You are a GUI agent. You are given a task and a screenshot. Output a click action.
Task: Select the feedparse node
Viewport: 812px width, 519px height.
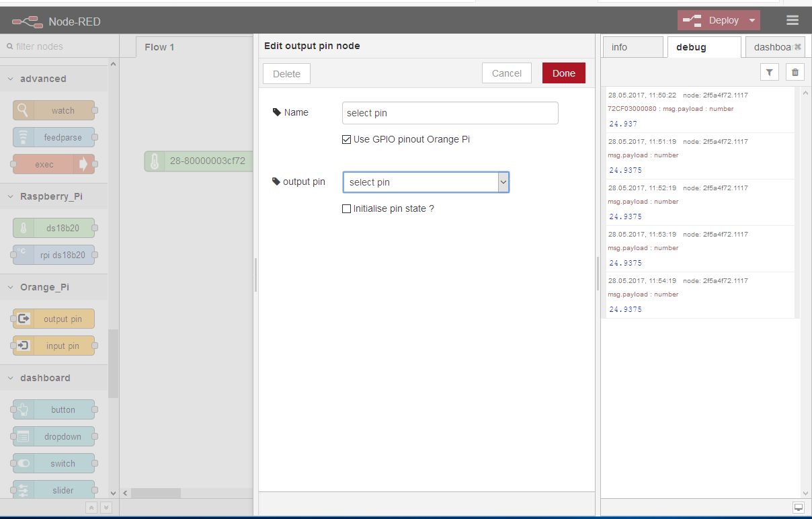click(x=54, y=137)
